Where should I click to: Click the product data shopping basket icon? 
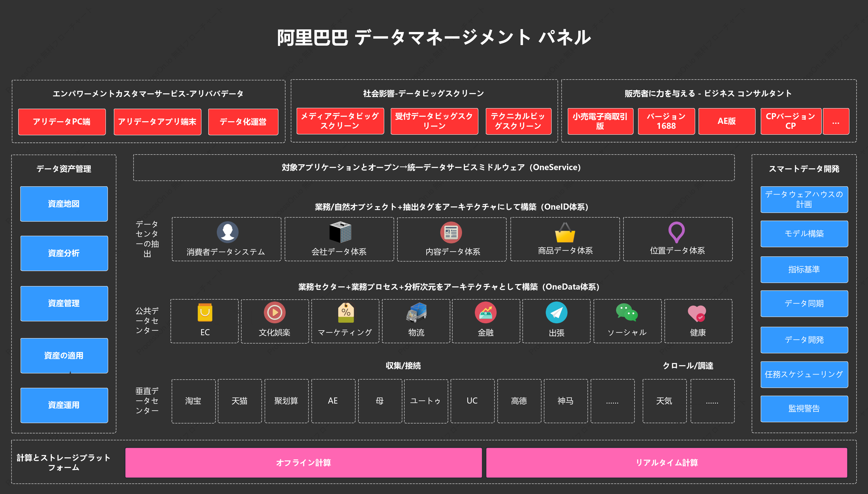[x=565, y=232]
